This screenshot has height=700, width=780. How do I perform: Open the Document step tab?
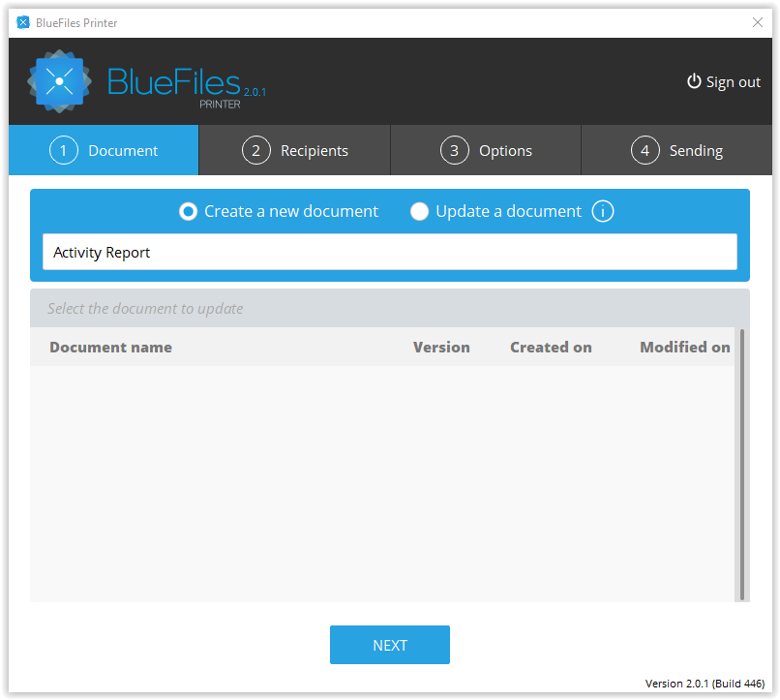[x=104, y=150]
